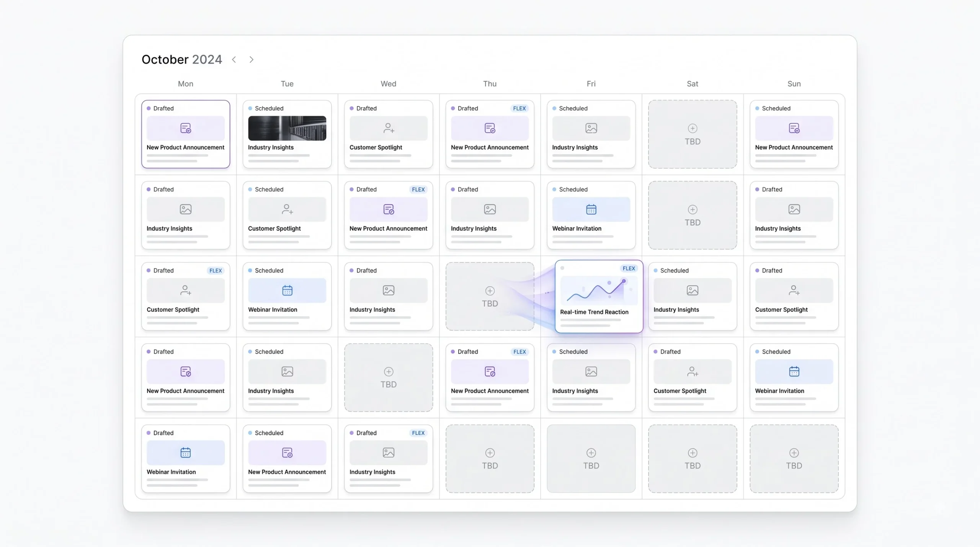This screenshot has height=547, width=980.
Task: Click the highlighted Monday New Product Announcement icon
Action: 186,128
